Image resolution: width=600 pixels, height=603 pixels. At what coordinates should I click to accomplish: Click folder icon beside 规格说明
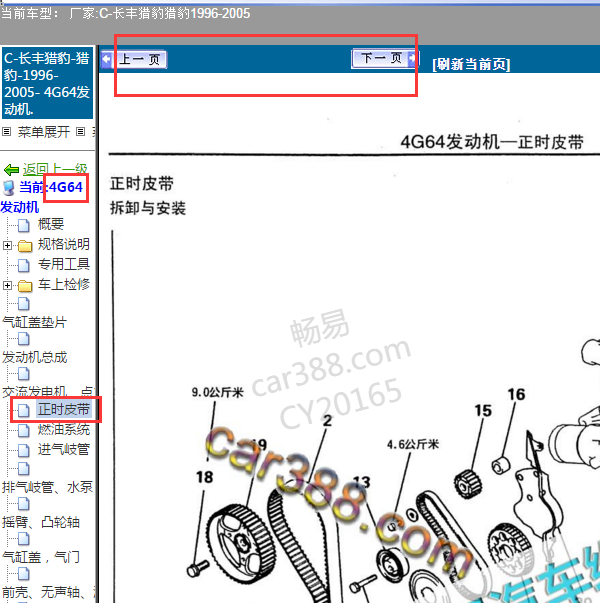pyautogui.click(x=25, y=245)
